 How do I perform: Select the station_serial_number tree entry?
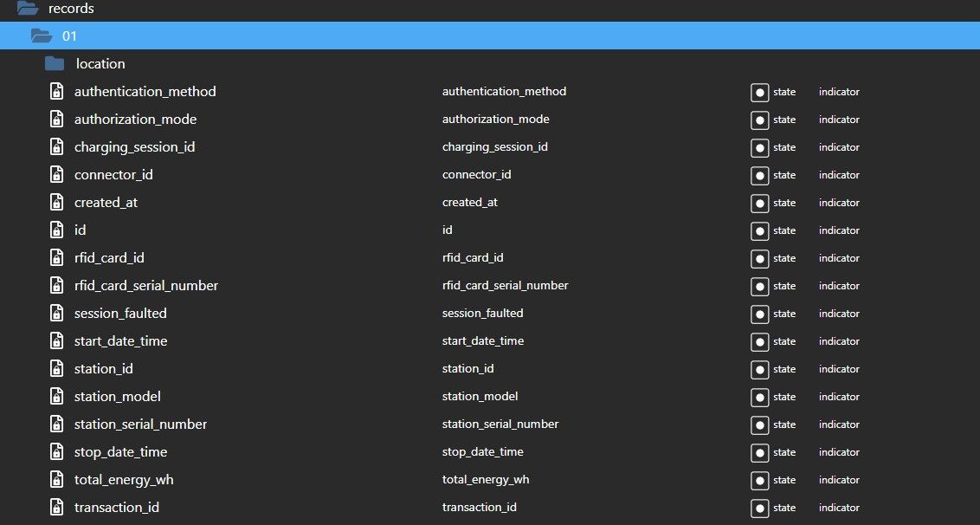click(x=140, y=425)
